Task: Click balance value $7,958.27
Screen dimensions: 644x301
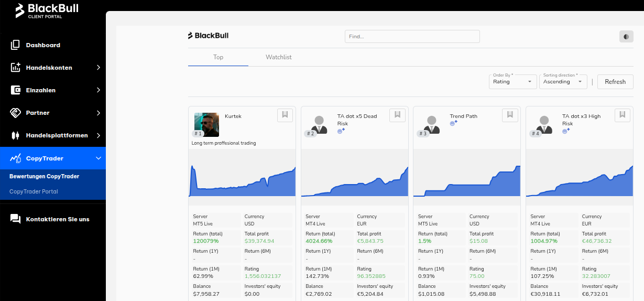Action: pyautogui.click(x=206, y=294)
